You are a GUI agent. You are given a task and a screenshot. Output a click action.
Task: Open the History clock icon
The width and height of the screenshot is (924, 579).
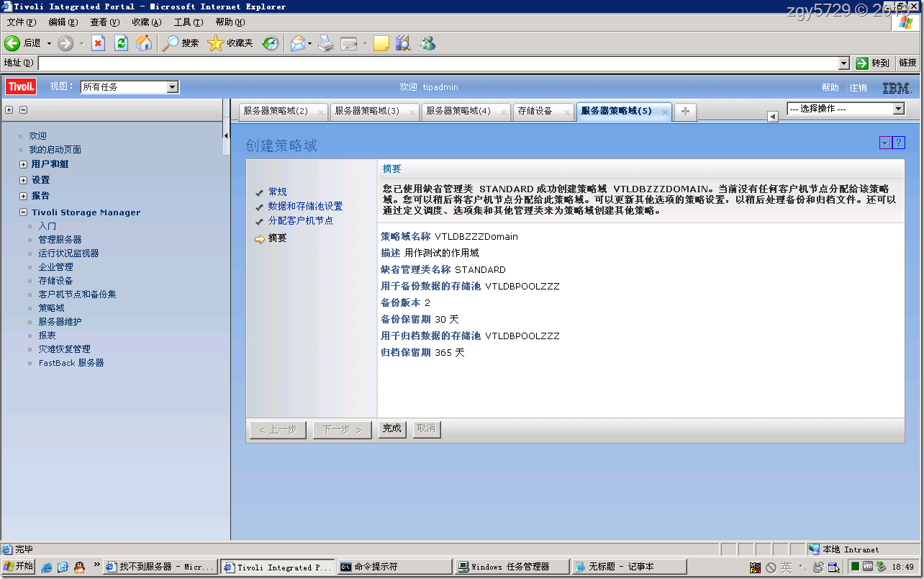point(270,43)
